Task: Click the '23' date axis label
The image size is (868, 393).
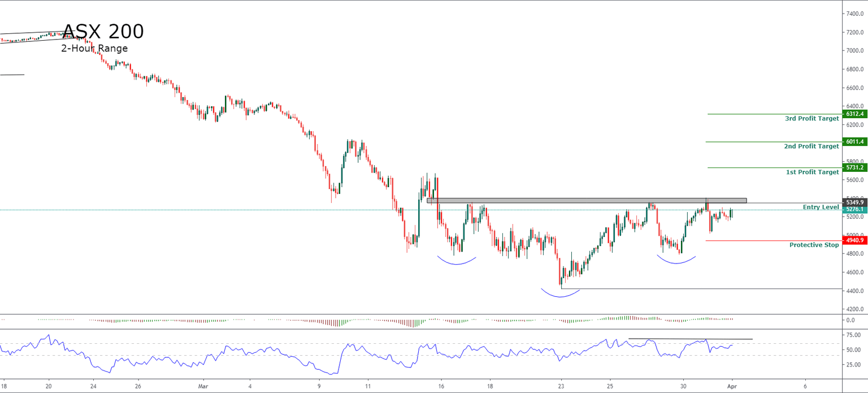Action: pyautogui.click(x=561, y=387)
